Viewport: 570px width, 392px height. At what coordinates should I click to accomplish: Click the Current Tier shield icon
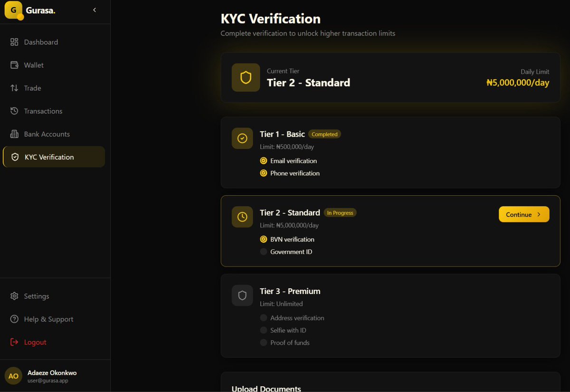(246, 77)
